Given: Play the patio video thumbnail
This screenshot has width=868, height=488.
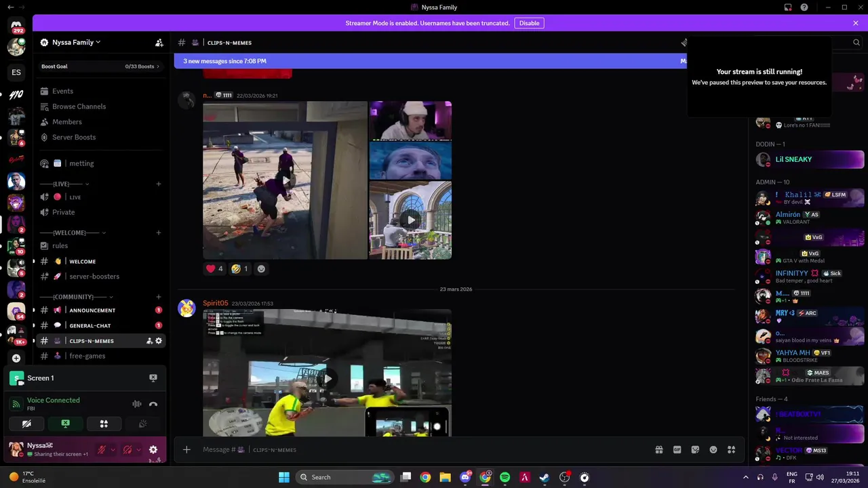Looking at the screenshot, I should pyautogui.click(x=410, y=220).
